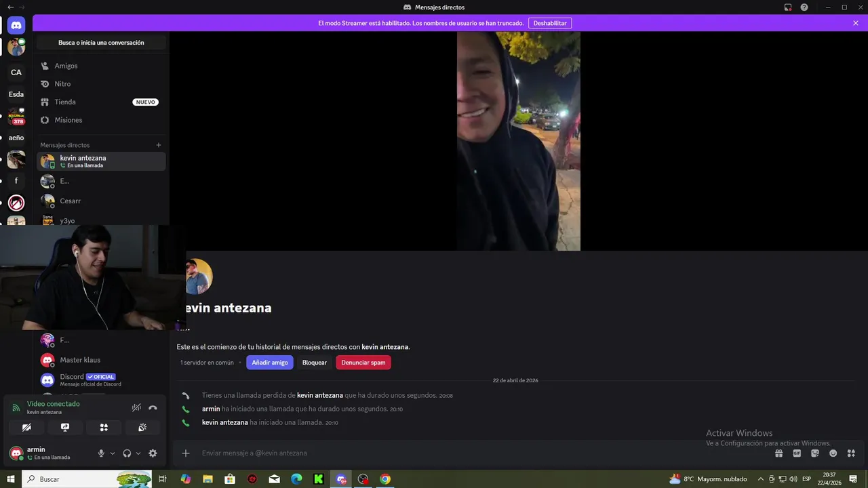Open the aeño server
This screenshot has width=868, height=488.
point(16,138)
